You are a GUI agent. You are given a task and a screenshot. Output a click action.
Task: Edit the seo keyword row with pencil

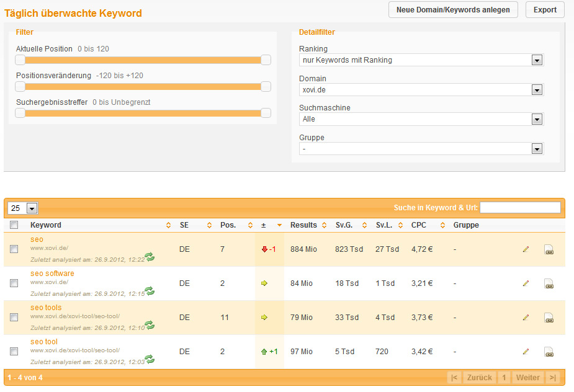coord(526,249)
